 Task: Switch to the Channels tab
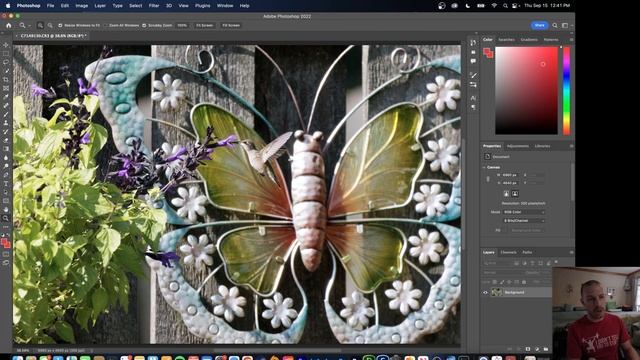pyautogui.click(x=509, y=252)
